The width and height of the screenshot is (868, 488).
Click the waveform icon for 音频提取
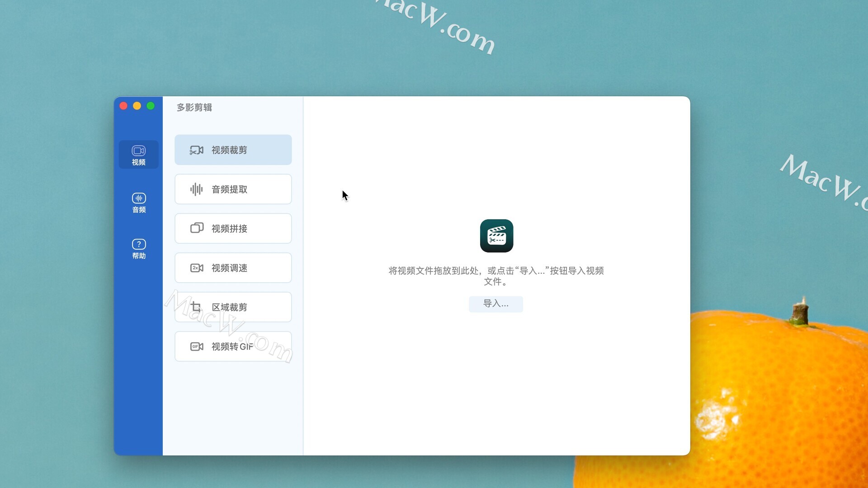196,189
